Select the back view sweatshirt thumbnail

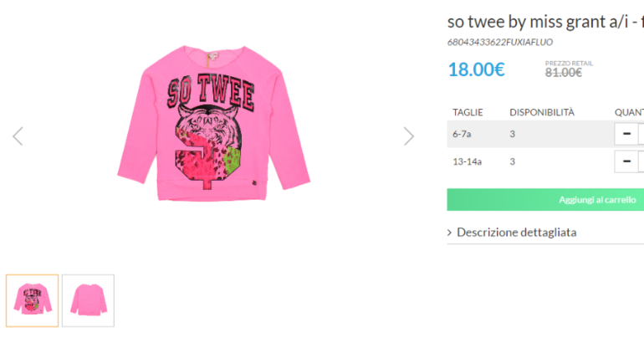pyautogui.click(x=88, y=300)
